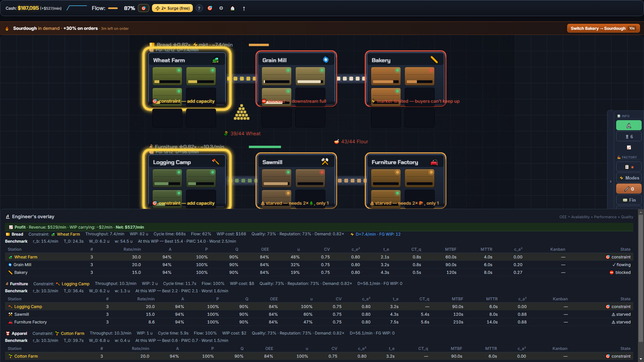
Task: Click the Flow progress bar in header
Action: (x=113, y=8)
